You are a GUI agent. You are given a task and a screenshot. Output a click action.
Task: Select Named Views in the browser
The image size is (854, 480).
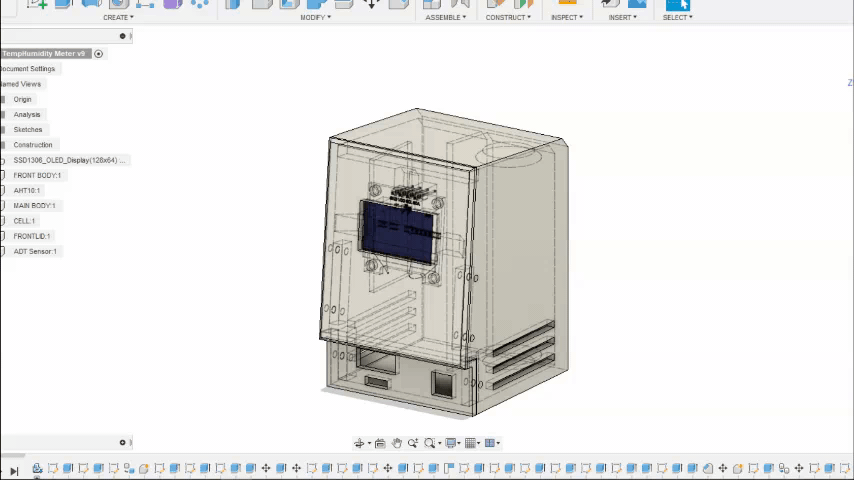(22, 84)
